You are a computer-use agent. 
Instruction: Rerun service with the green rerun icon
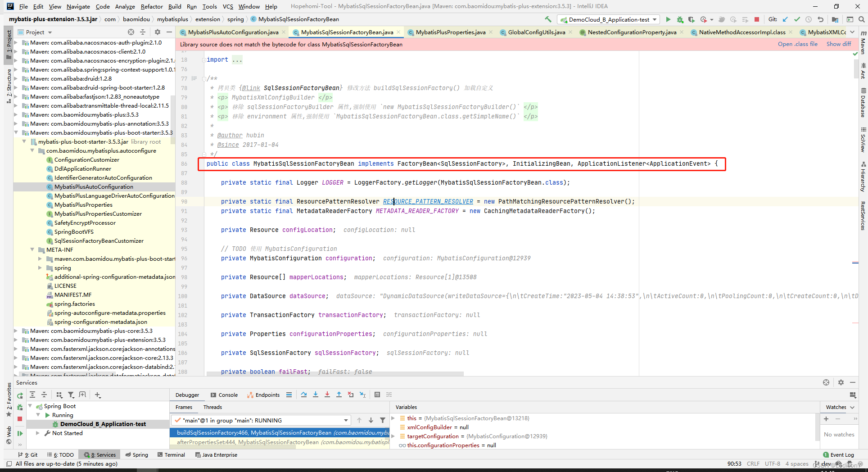click(20, 396)
